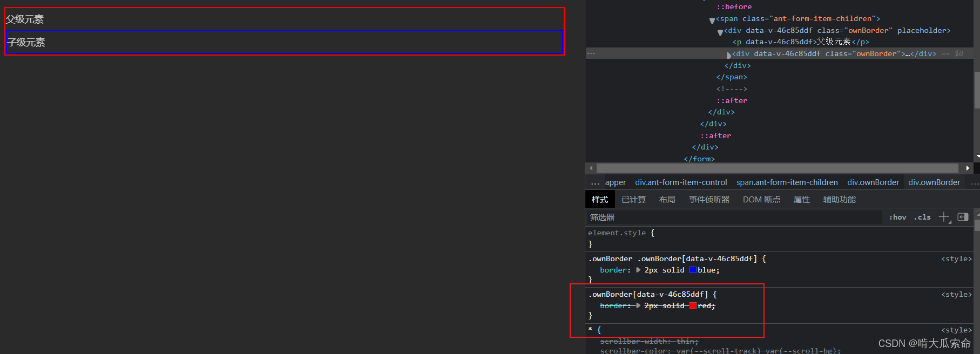This screenshot has height=354, width=980.
Task: Open the 布局 tab
Action: [667, 200]
